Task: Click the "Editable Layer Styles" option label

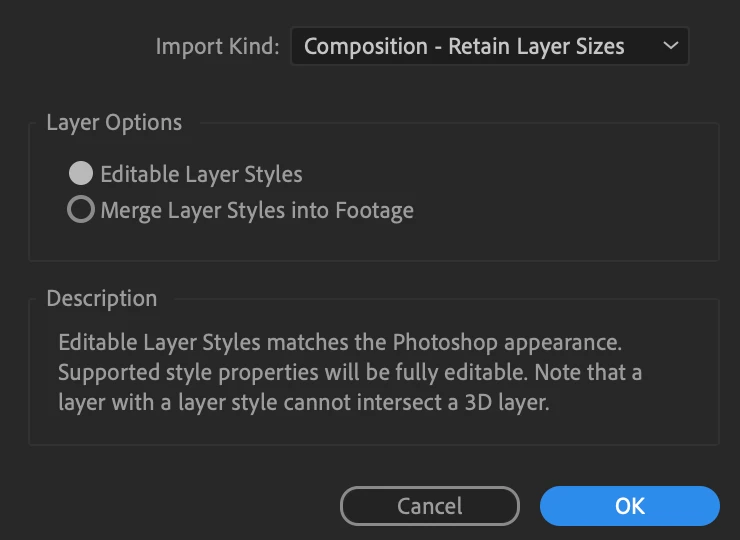Action: 201,174
